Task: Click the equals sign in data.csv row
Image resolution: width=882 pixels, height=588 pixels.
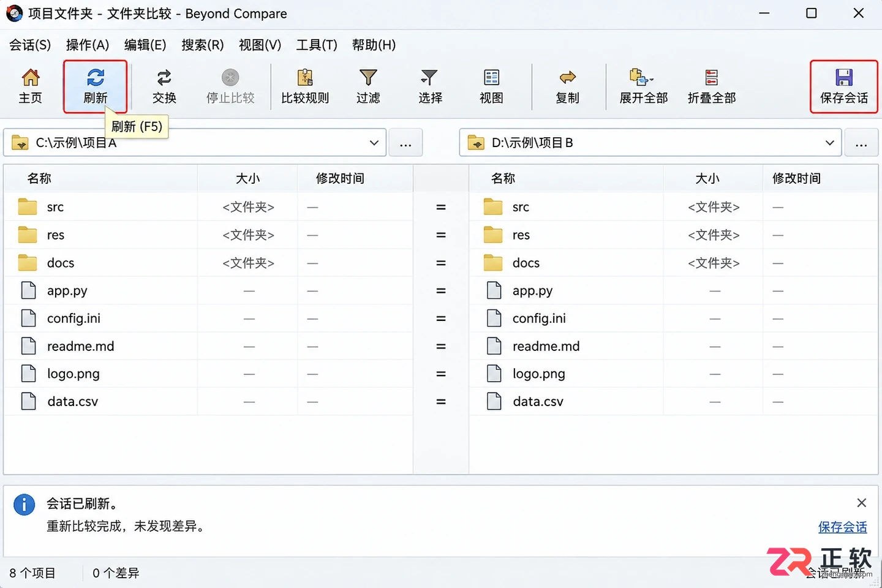Action: [x=441, y=402]
